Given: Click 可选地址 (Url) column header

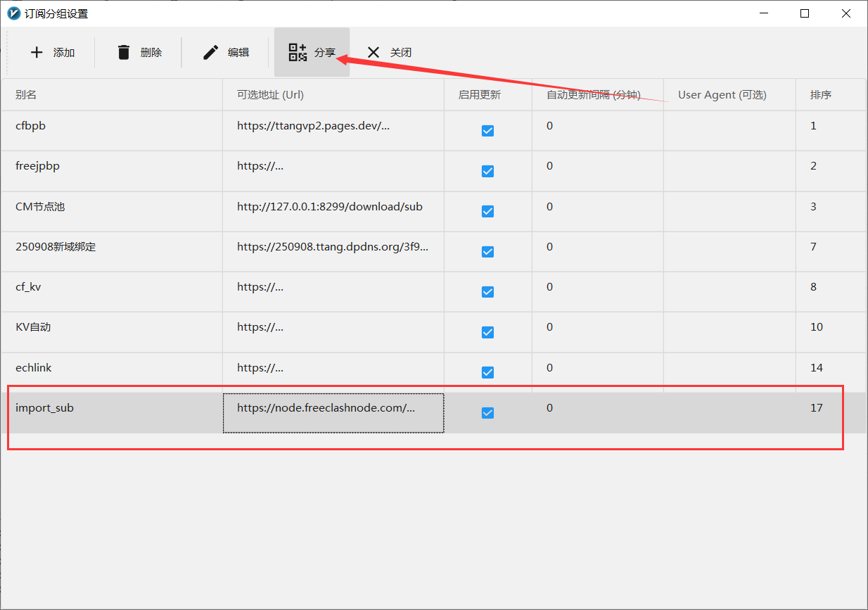Looking at the screenshot, I should click(x=270, y=95).
